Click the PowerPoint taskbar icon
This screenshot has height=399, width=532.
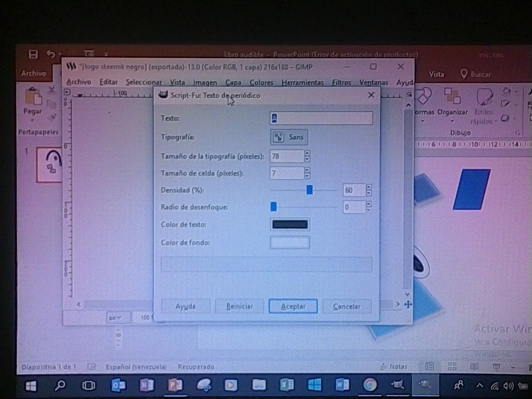[175, 386]
